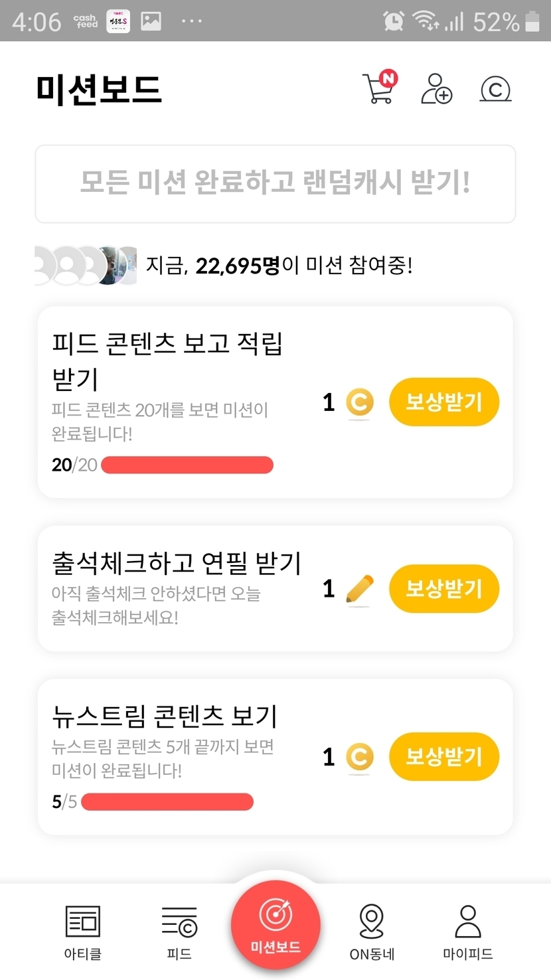
Task: Tap the 5/5 newstream progress bar
Action: 167,802
